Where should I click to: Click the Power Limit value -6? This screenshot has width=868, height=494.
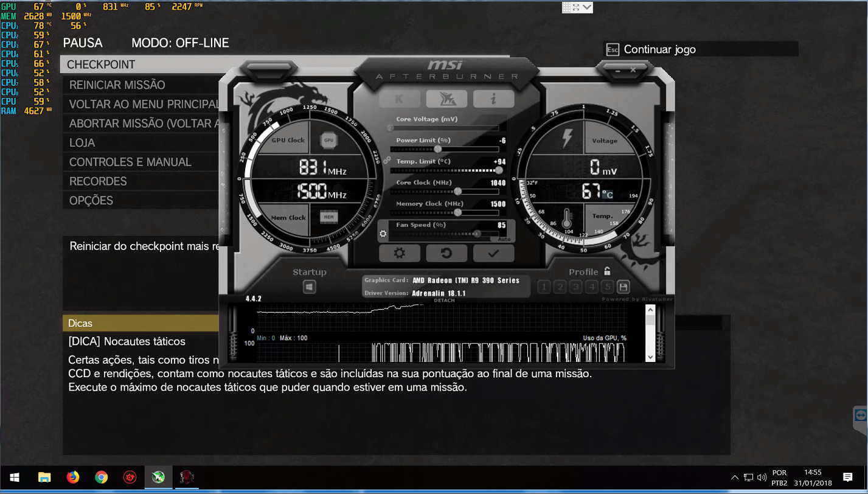(x=502, y=141)
